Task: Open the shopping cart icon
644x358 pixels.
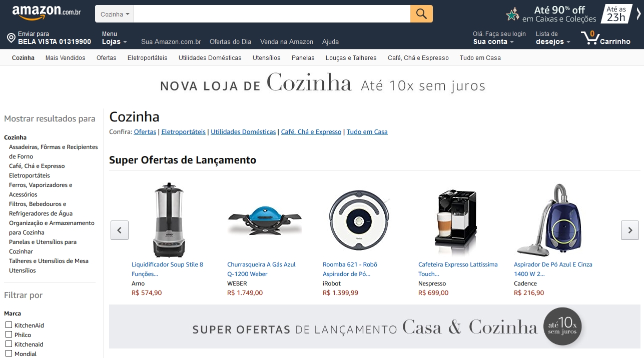Action: pyautogui.click(x=590, y=38)
